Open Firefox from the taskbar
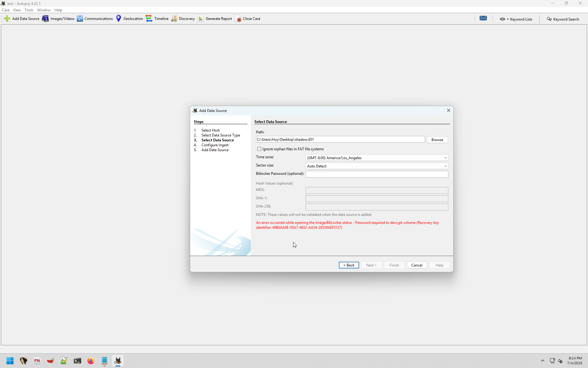The width and height of the screenshot is (588, 368). click(x=91, y=361)
